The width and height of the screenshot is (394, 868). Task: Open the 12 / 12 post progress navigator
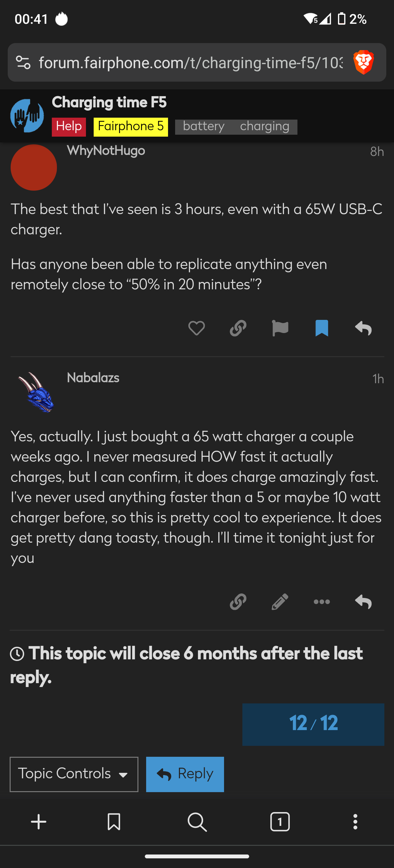point(313,724)
